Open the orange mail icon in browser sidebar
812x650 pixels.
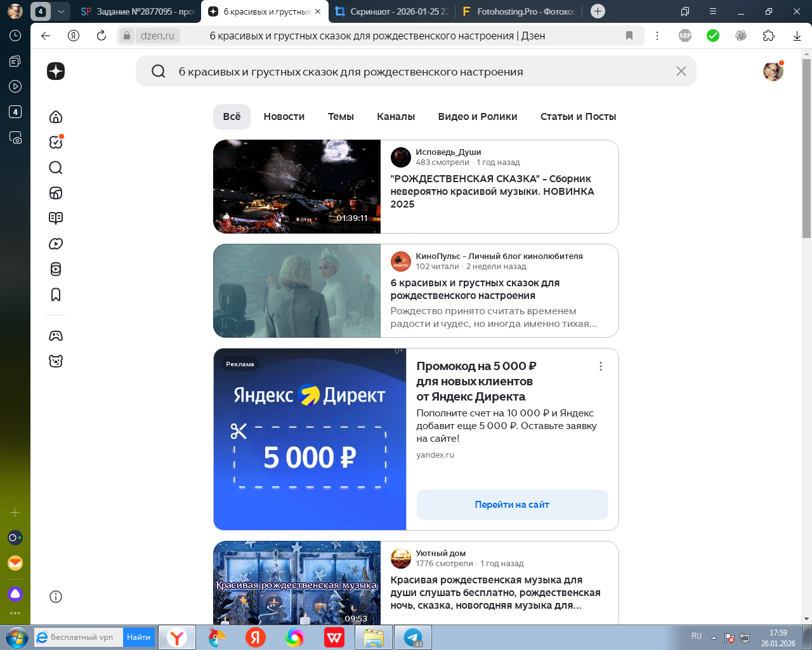[x=15, y=563]
